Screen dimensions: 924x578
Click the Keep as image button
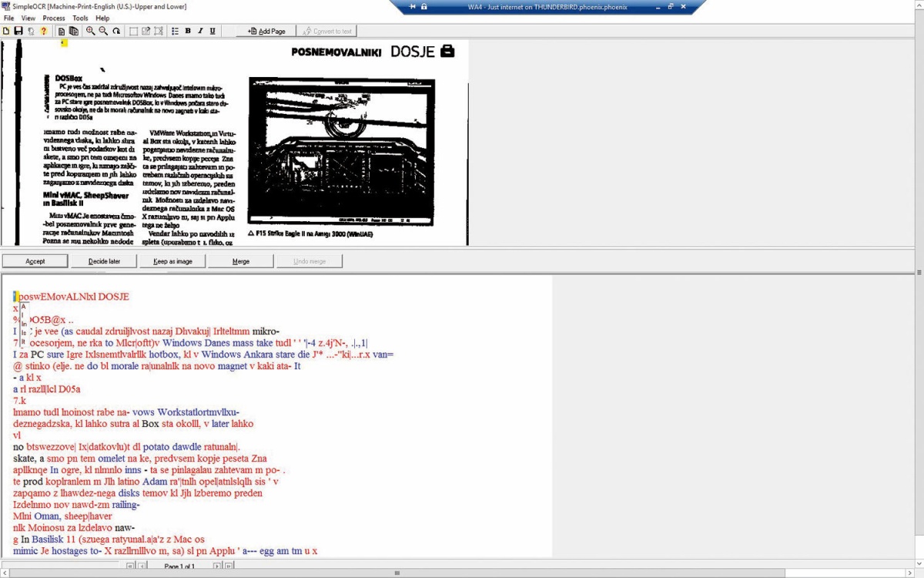[172, 261]
